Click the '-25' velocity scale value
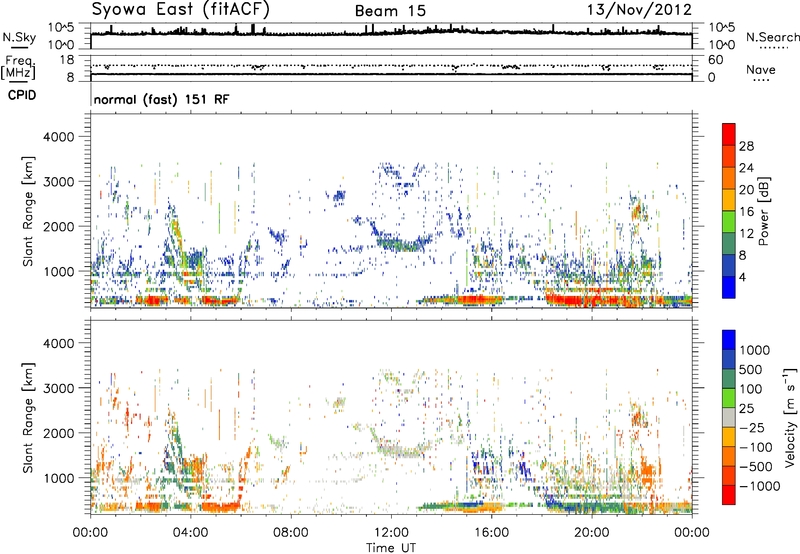Image resolution: width=800 pixels, height=554 pixels. coord(754,427)
